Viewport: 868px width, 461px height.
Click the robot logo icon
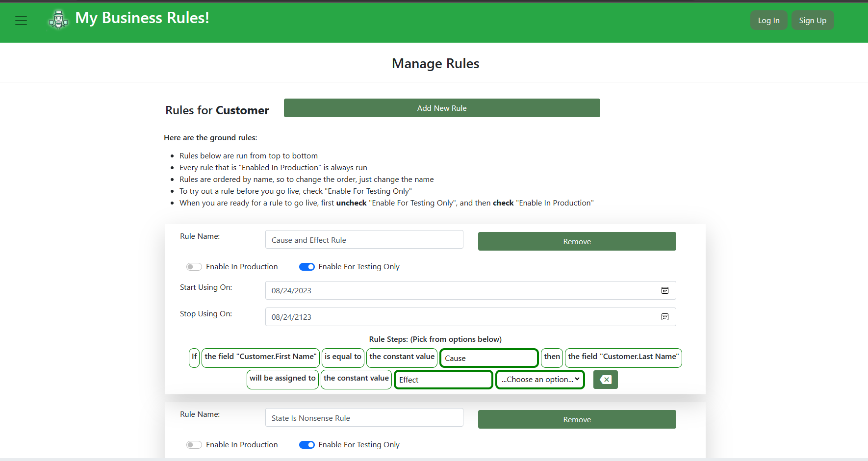point(58,20)
